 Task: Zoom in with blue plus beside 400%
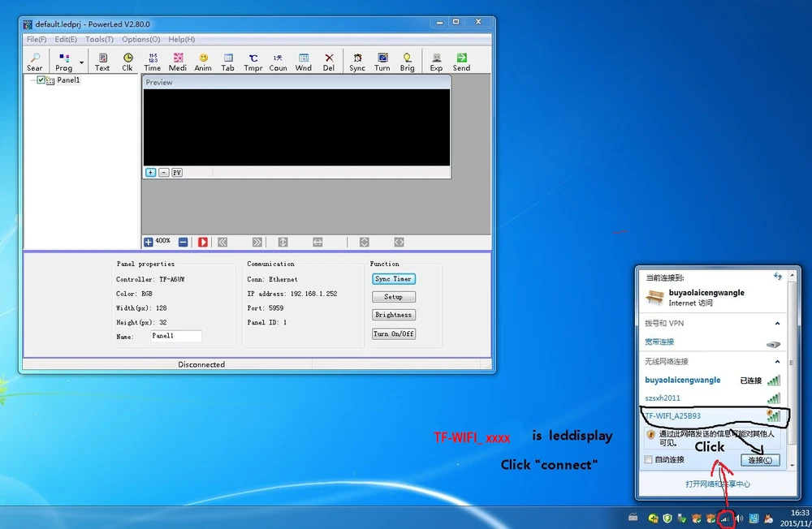click(149, 242)
